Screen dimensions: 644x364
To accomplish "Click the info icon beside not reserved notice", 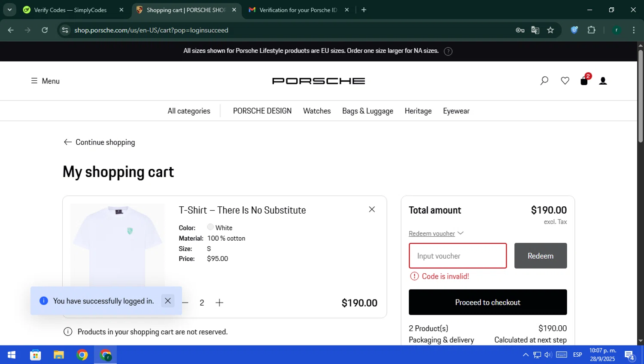I will [x=68, y=332].
